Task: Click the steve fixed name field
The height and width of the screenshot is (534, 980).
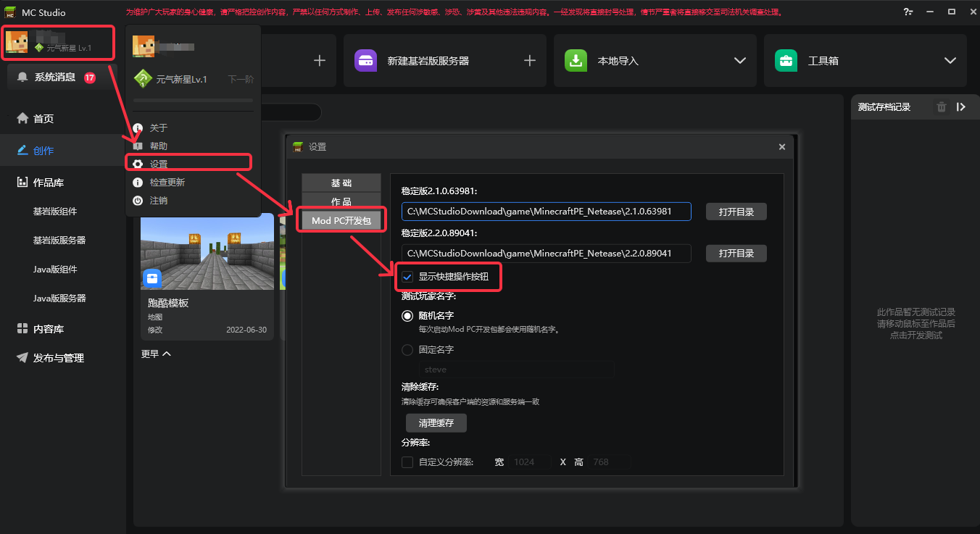Action: (x=516, y=370)
